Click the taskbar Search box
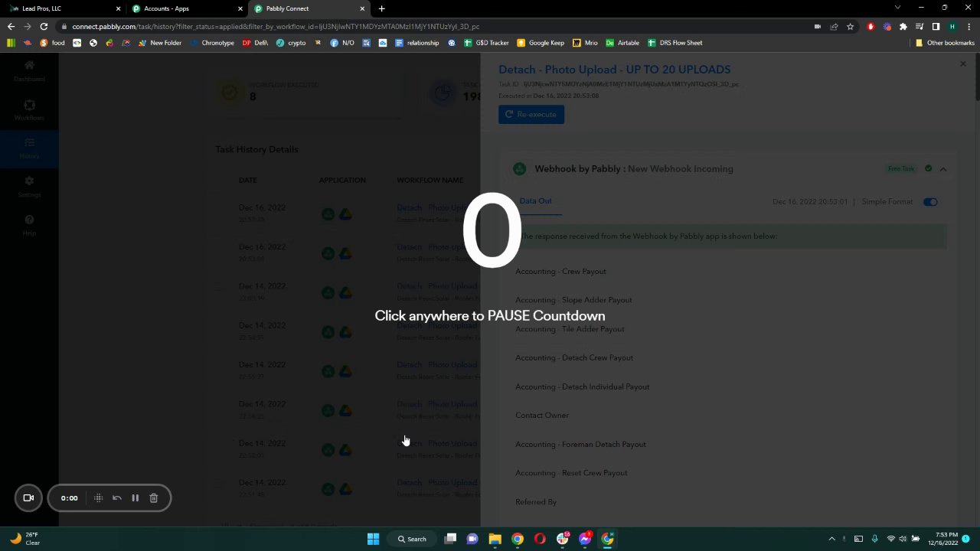The height and width of the screenshot is (551, 980). pos(411,539)
